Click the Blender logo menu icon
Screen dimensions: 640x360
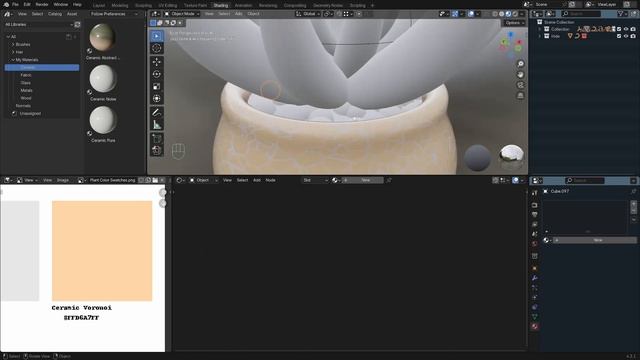pos(6,4)
